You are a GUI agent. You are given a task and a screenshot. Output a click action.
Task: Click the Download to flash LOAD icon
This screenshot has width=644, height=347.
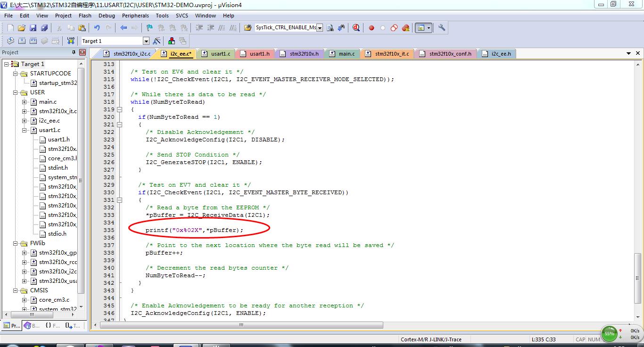(71, 41)
